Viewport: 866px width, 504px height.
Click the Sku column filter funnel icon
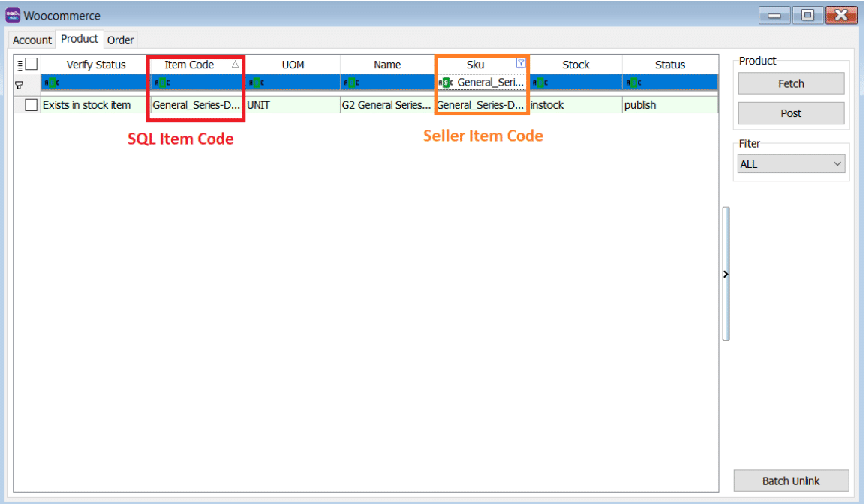click(x=521, y=64)
